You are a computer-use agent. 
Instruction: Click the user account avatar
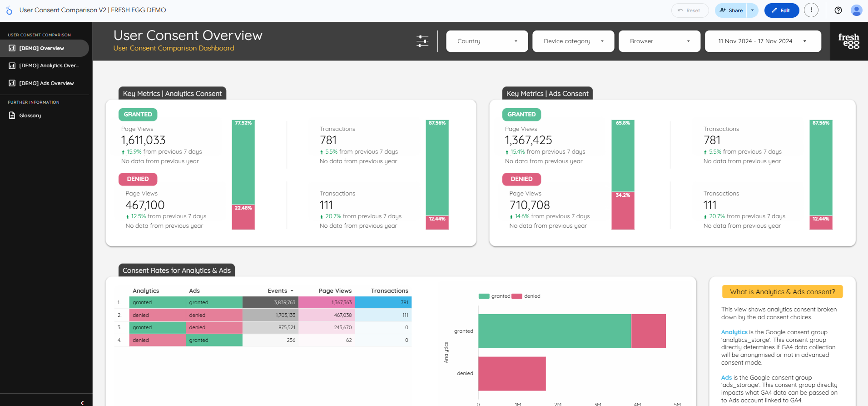click(x=856, y=10)
